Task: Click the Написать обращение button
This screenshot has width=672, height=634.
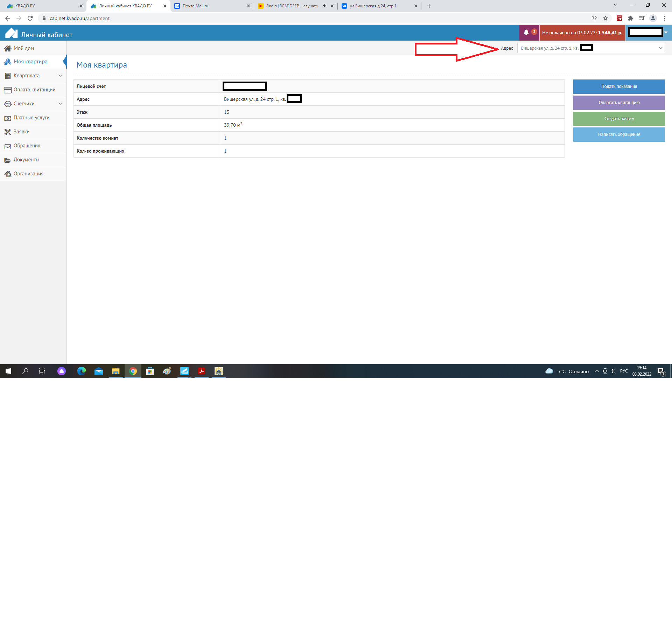Action: (x=619, y=134)
